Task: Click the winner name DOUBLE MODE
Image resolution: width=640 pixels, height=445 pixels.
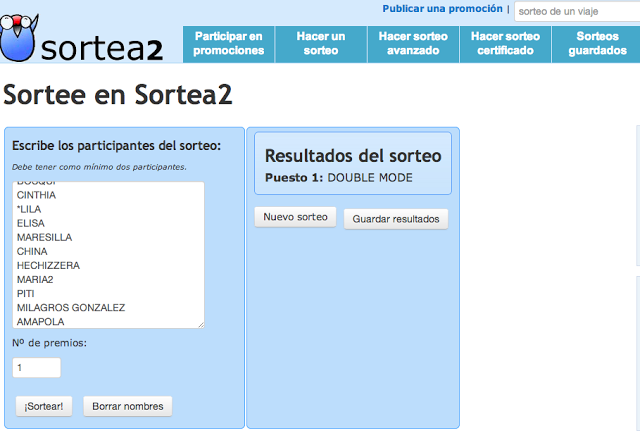Action: point(370,178)
